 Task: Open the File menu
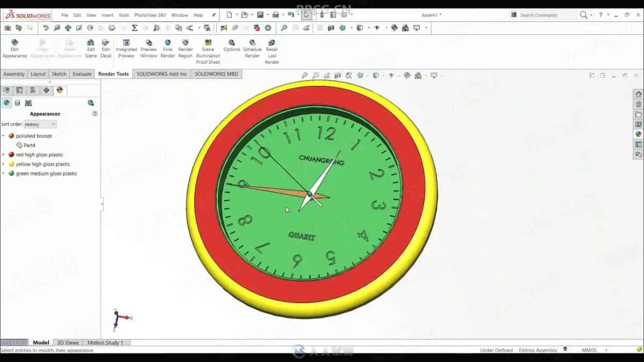(64, 15)
